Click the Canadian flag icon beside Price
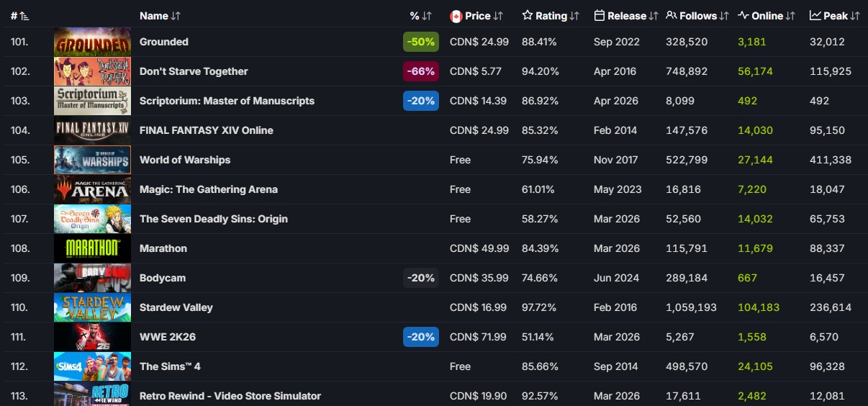Viewport: 868px width, 406px height. 456,16
